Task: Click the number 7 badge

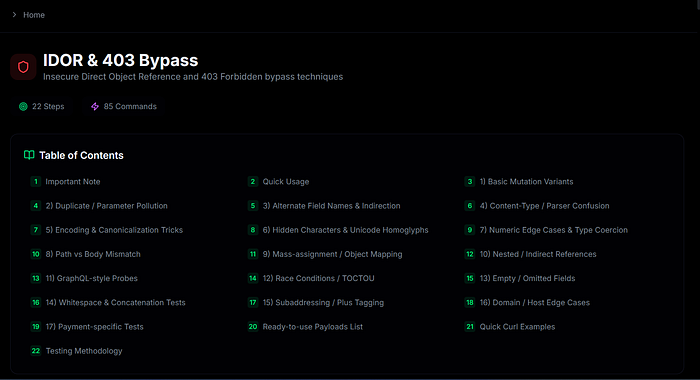Action: pyautogui.click(x=36, y=230)
